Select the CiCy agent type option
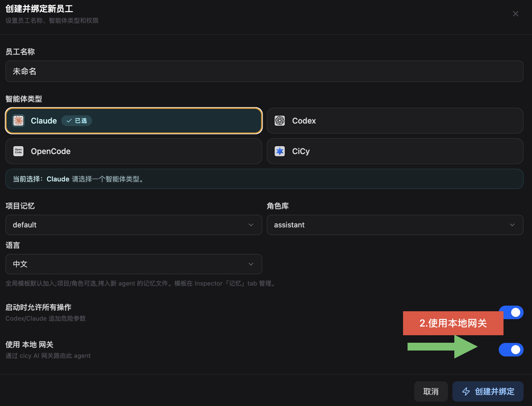The height and width of the screenshot is (406, 532). (x=395, y=151)
